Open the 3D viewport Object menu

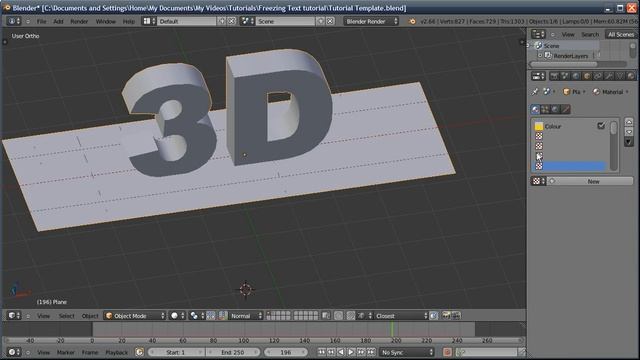[x=90, y=316]
